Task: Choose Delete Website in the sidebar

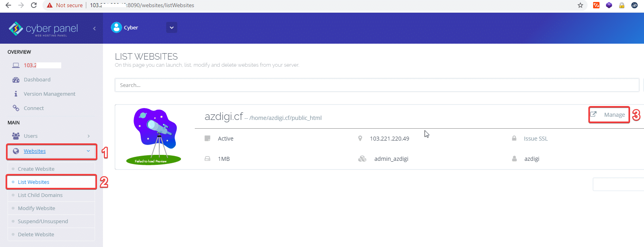Action: tap(36, 234)
